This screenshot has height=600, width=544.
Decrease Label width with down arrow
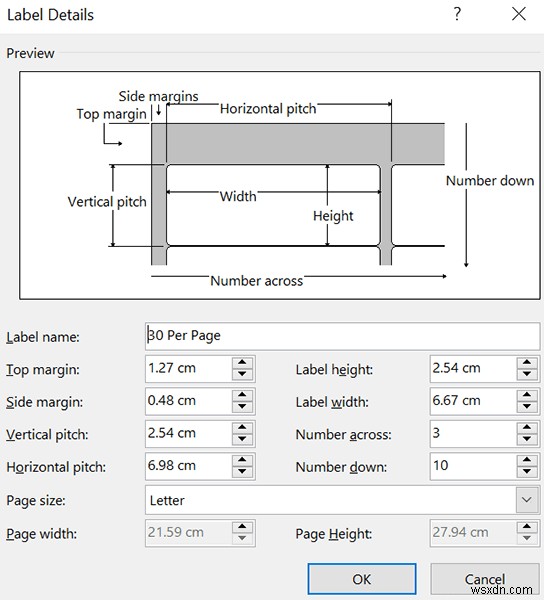(527, 407)
